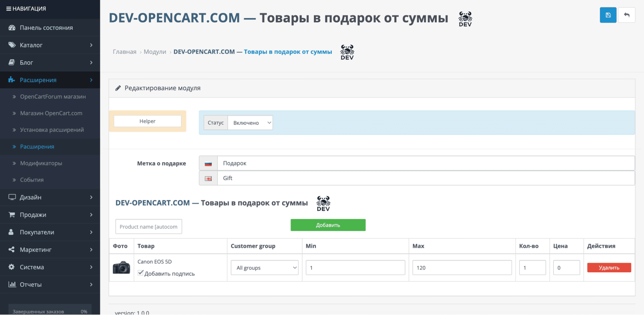The width and height of the screenshot is (644, 315).
Task: Click the Blog book icon
Action: (x=12, y=62)
